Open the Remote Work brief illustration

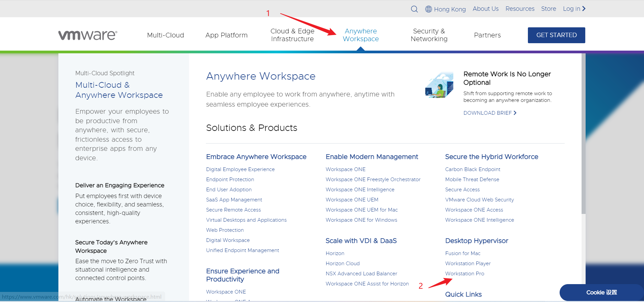(x=439, y=85)
